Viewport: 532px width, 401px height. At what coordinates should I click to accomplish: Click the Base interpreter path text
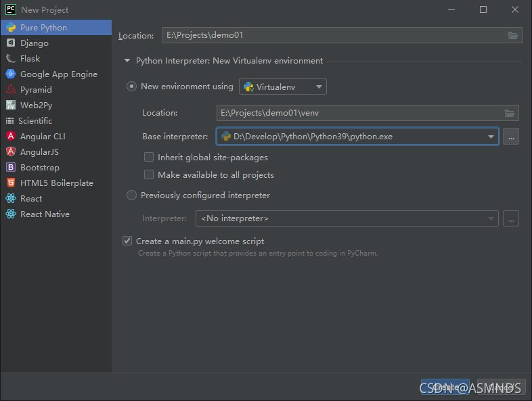click(x=313, y=137)
